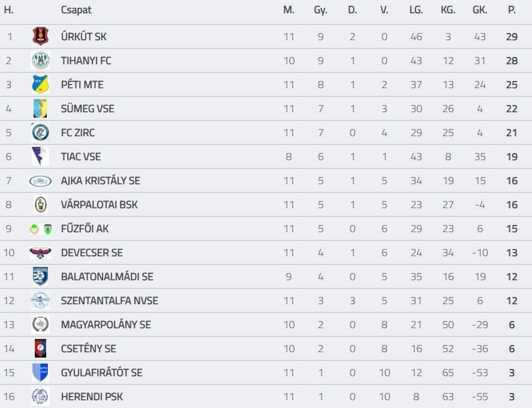Viewport: 532px width, 408px height.
Task: Open the Szentantalfa NVSE team page
Action: pos(109,301)
